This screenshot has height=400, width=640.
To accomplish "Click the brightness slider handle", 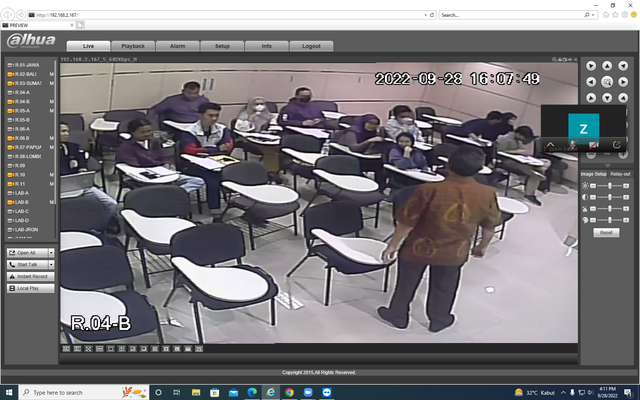I will point(610,186).
